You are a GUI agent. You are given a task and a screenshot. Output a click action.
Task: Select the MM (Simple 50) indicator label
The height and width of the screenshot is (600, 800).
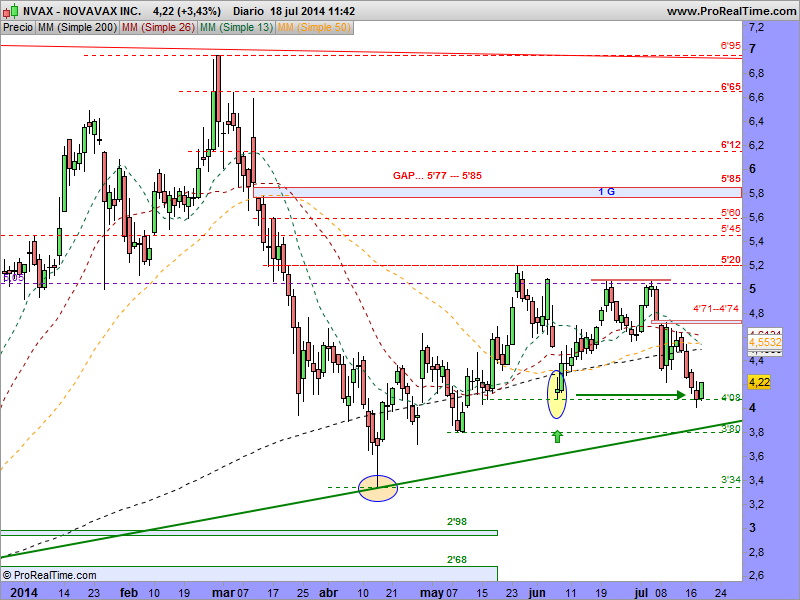(314, 28)
